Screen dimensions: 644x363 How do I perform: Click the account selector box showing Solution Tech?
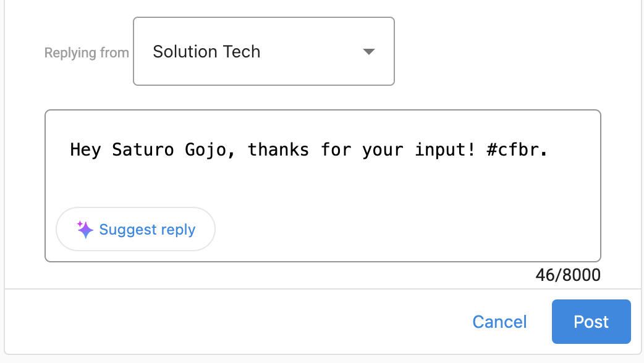pyautogui.click(x=263, y=51)
